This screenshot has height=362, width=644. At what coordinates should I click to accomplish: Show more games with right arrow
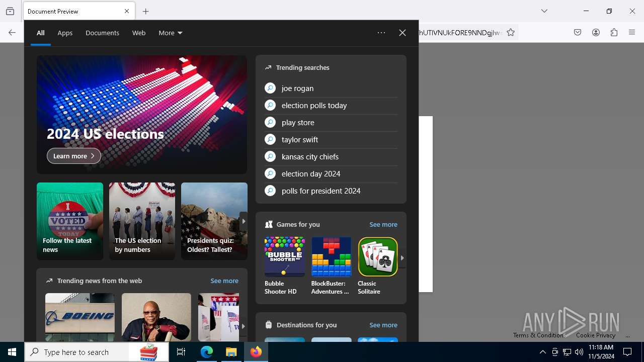tap(402, 258)
